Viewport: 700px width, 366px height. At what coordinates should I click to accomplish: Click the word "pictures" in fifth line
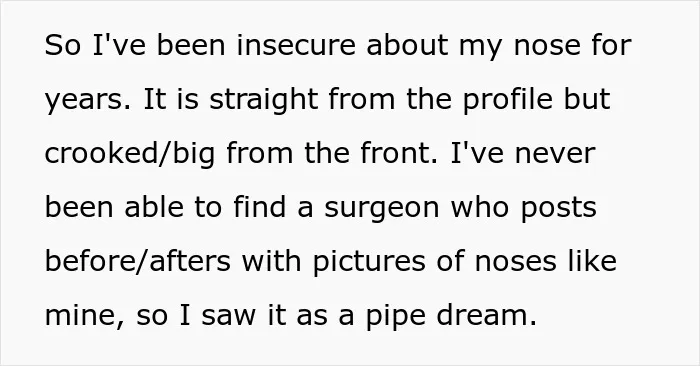tap(369, 262)
